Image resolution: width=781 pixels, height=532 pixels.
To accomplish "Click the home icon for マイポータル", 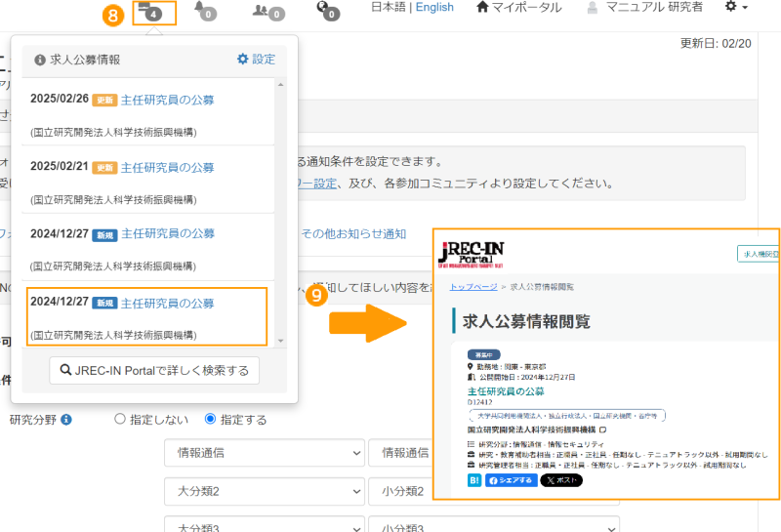I will pos(482,7).
